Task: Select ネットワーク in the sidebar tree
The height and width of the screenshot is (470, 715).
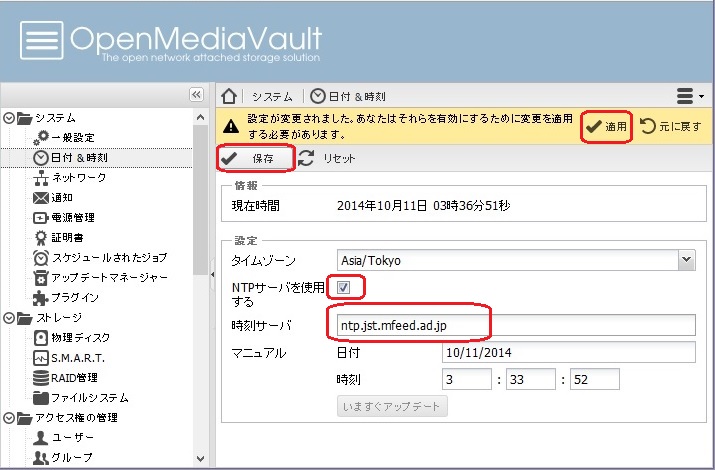Action: click(x=79, y=178)
